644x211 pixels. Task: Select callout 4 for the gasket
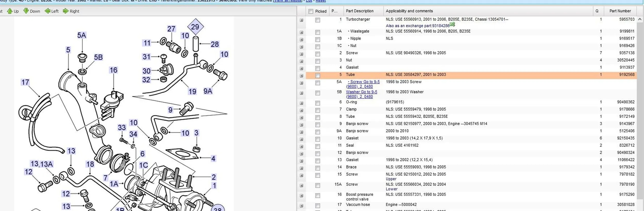click(213, 159)
